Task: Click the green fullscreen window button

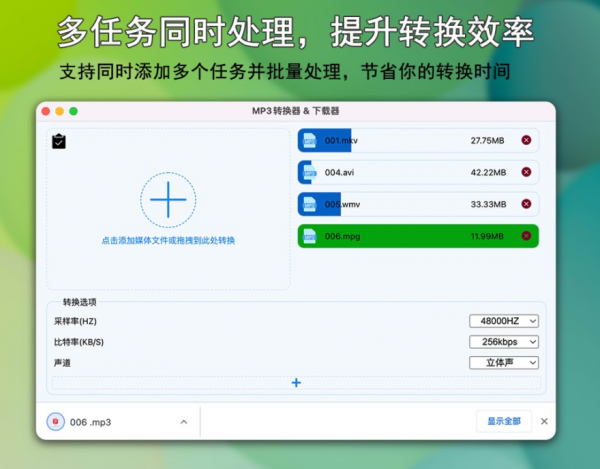Action: (x=73, y=111)
